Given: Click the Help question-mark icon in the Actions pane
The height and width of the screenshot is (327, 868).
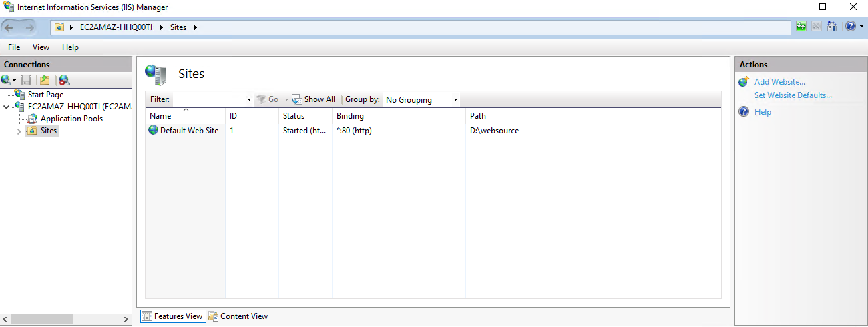Looking at the screenshot, I should [x=744, y=112].
